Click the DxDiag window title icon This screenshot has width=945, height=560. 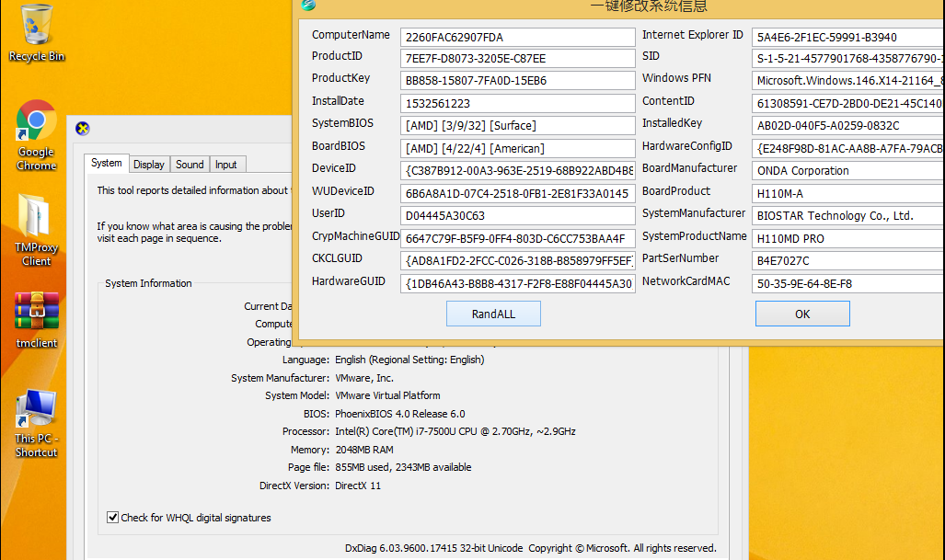[83, 129]
